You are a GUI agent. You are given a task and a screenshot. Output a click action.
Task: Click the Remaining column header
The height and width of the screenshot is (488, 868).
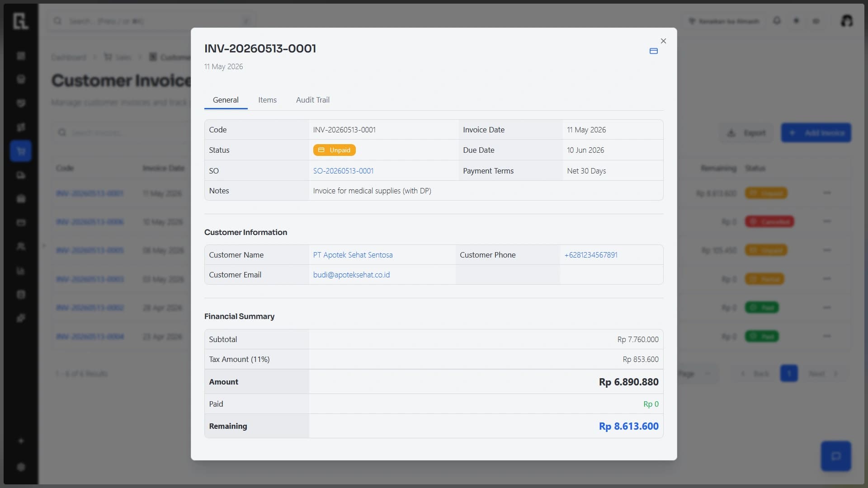(x=718, y=168)
